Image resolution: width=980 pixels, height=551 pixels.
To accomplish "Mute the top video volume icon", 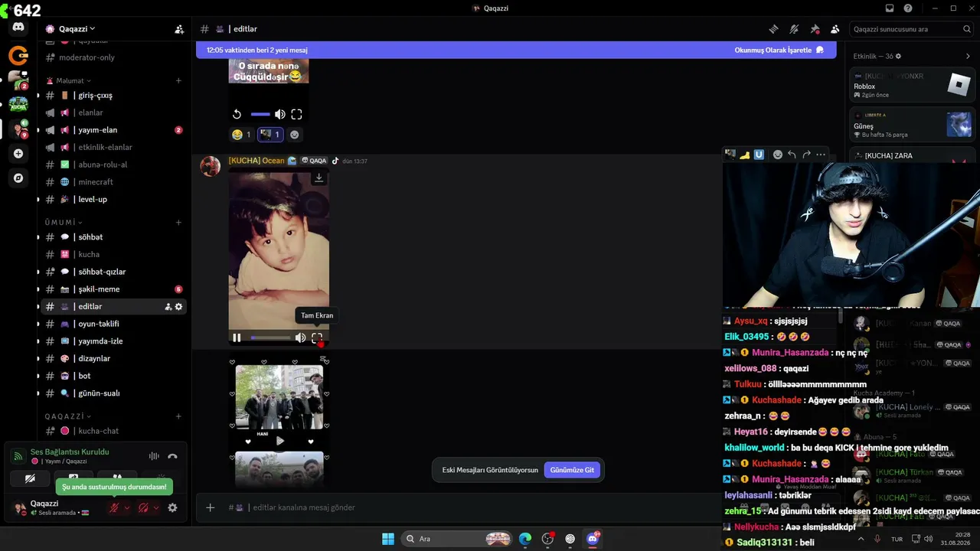I will coord(280,114).
